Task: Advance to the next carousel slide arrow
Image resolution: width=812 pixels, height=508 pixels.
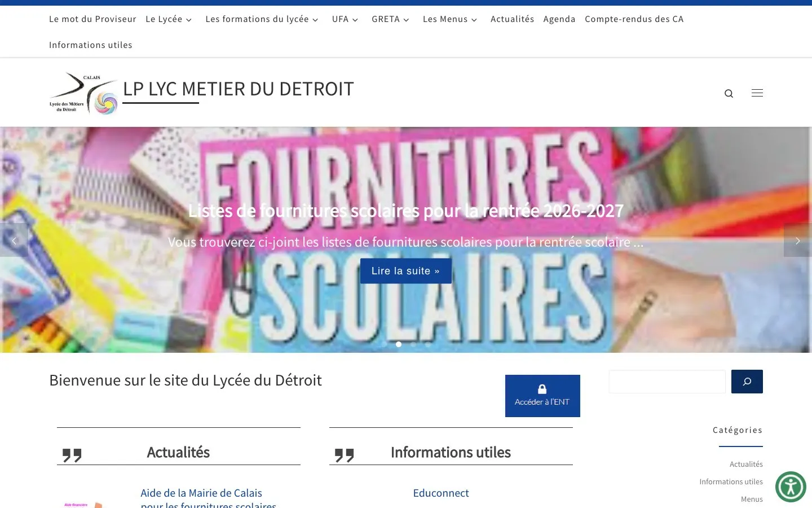Action: tap(797, 240)
